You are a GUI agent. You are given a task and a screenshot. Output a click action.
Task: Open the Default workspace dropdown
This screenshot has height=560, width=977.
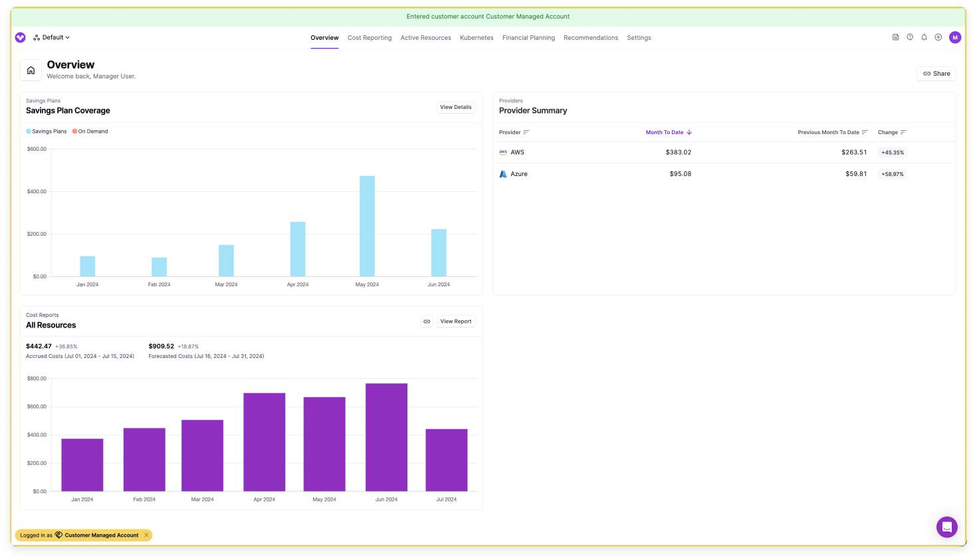[52, 38]
